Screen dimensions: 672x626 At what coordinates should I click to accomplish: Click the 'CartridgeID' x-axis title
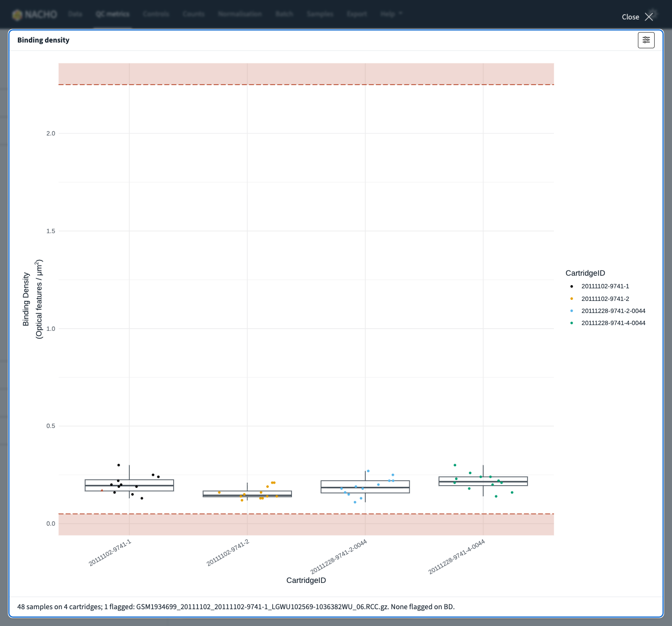pos(306,580)
